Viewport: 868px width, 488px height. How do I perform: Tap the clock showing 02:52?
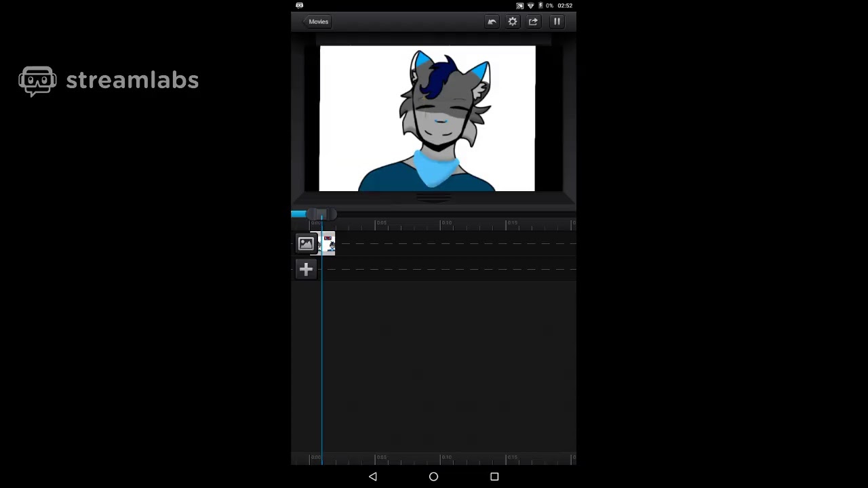coord(565,5)
